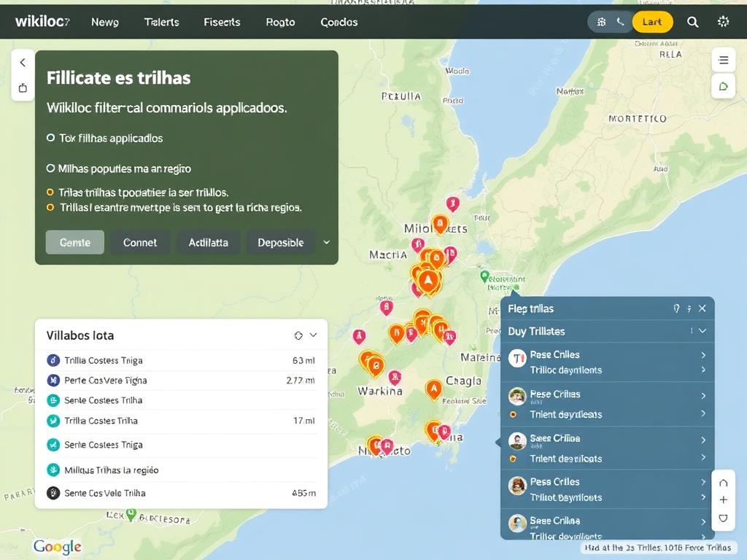Click zoom in plus icon on map
The height and width of the screenshot is (560, 747).
pyautogui.click(x=723, y=500)
